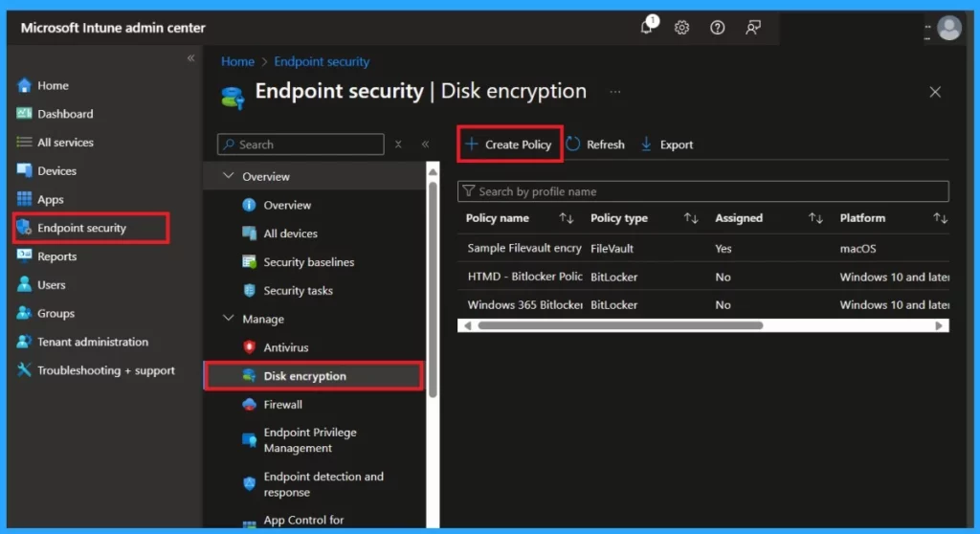Open the user account avatar
The image size is (980, 534).
click(x=948, y=28)
